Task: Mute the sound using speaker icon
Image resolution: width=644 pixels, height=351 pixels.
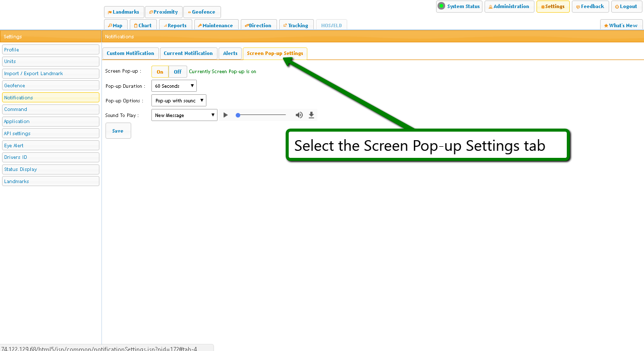Action: click(299, 115)
